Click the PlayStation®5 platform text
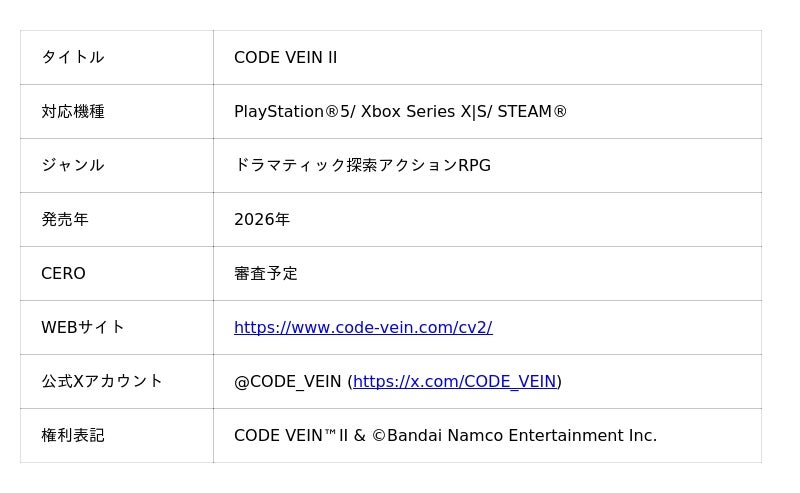Image resolution: width=800 pixels, height=493 pixels. click(291, 111)
